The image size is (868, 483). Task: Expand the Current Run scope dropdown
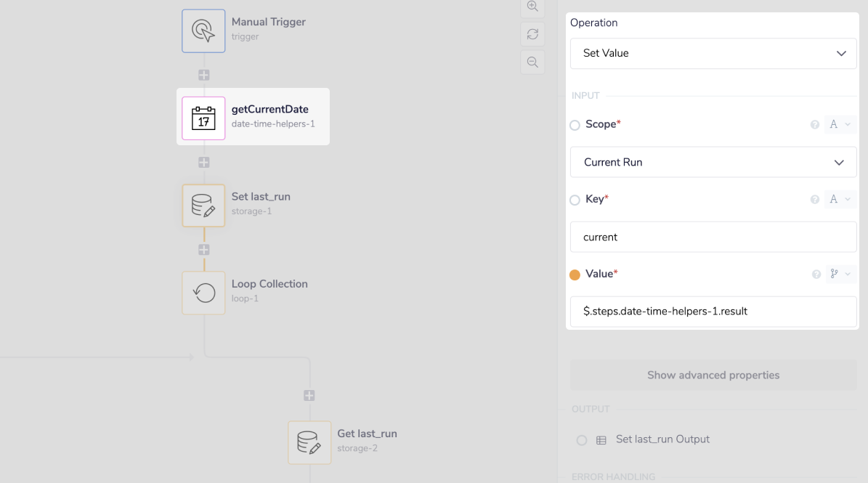coord(713,163)
